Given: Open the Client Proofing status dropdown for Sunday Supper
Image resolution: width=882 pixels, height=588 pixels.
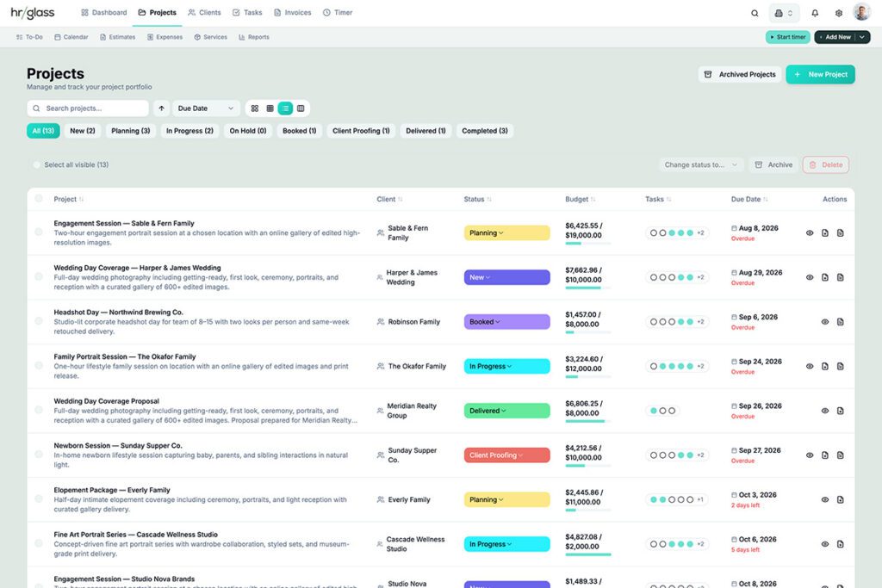Looking at the screenshot, I should pyautogui.click(x=506, y=455).
